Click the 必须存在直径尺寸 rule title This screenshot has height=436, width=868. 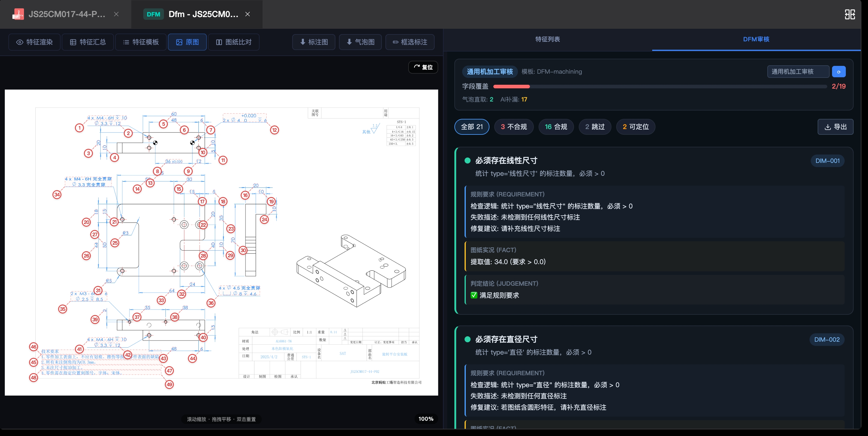pyautogui.click(x=506, y=339)
